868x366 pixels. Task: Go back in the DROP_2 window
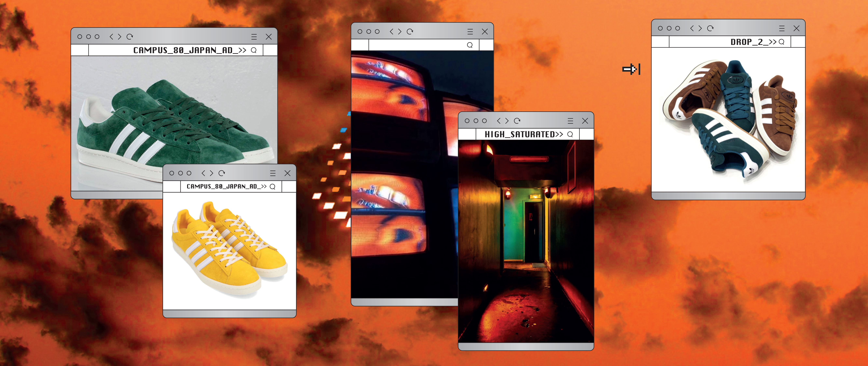pyautogui.click(x=692, y=28)
